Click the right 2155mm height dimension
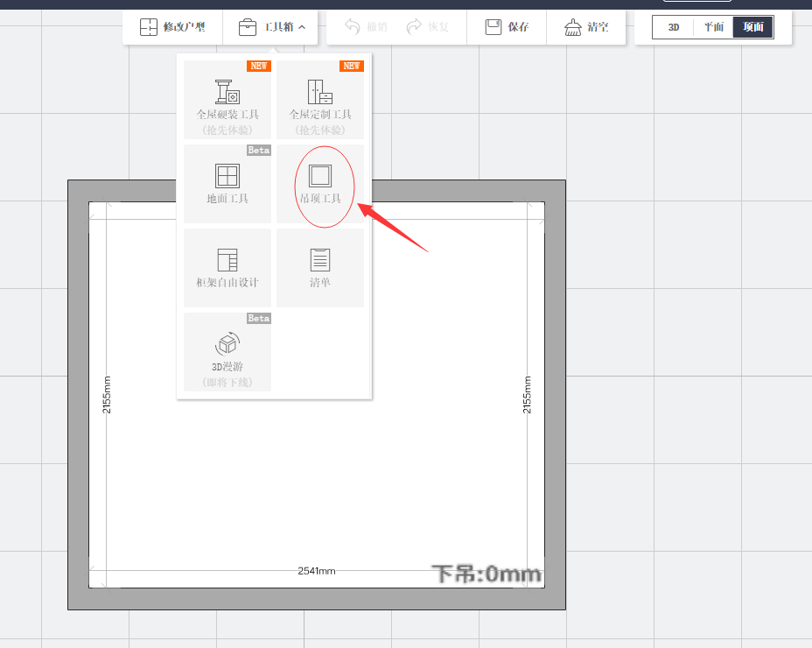This screenshot has height=648, width=812. point(527,395)
